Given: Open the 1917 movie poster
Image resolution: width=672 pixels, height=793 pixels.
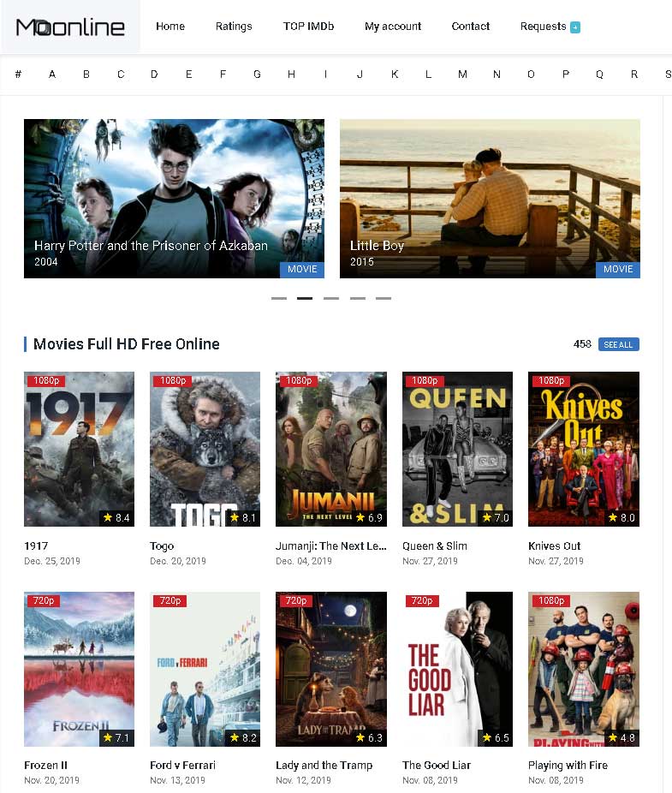Looking at the screenshot, I should click(x=79, y=449).
